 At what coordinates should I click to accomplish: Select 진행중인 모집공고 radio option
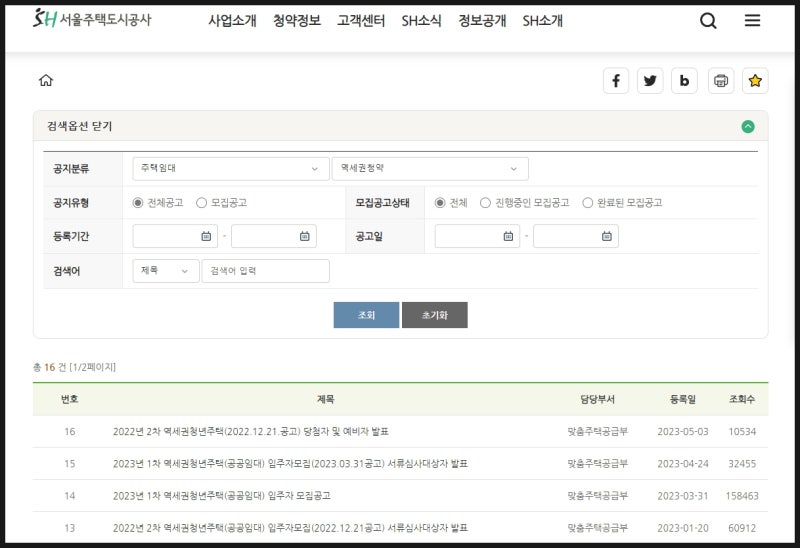[x=485, y=203]
